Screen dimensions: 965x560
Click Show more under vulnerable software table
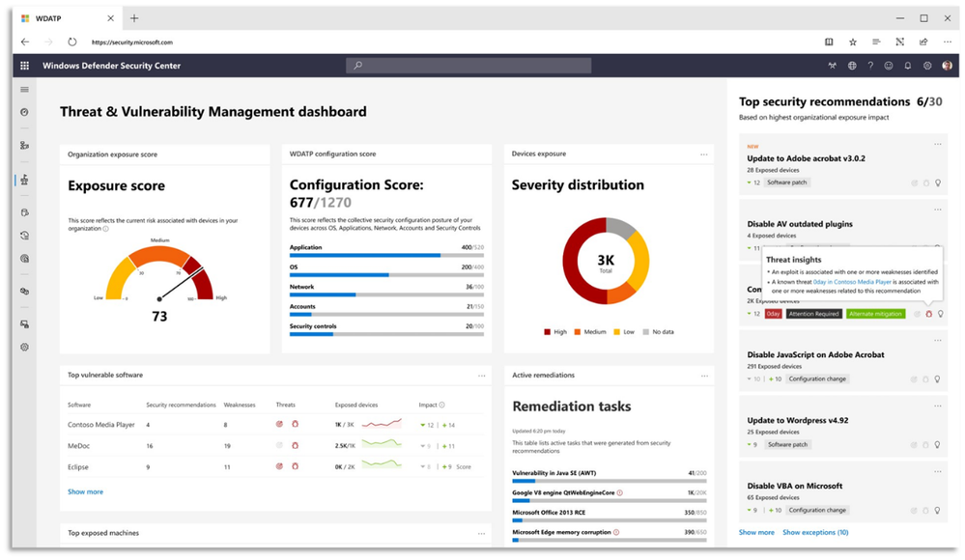pyautogui.click(x=86, y=491)
